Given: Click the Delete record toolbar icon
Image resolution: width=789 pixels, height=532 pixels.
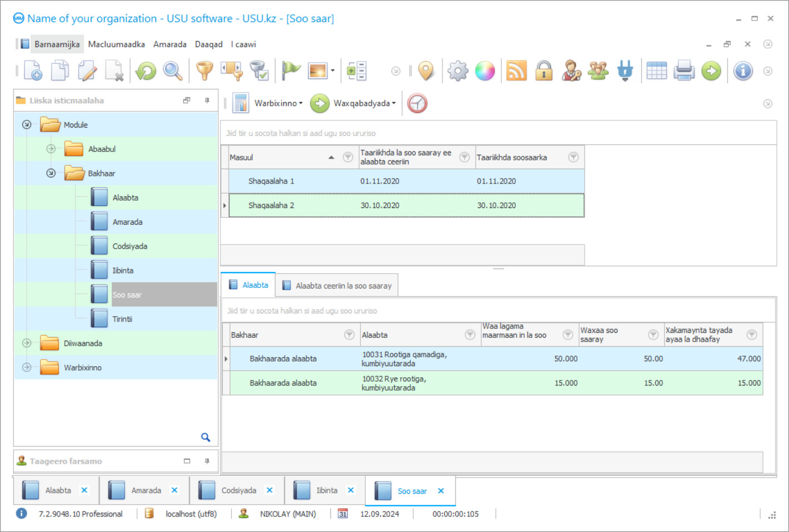Looking at the screenshot, I should [114, 71].
